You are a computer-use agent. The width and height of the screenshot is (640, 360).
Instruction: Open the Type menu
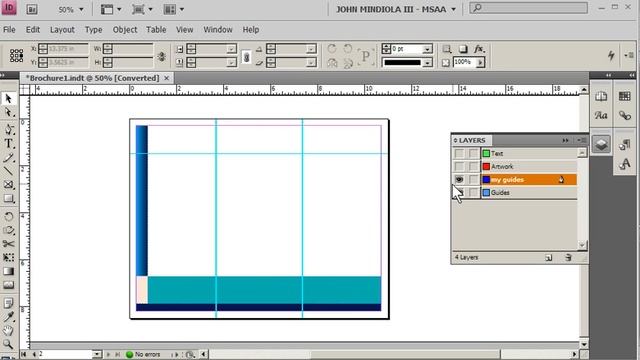pyautogui.click(x=93, y=30)
